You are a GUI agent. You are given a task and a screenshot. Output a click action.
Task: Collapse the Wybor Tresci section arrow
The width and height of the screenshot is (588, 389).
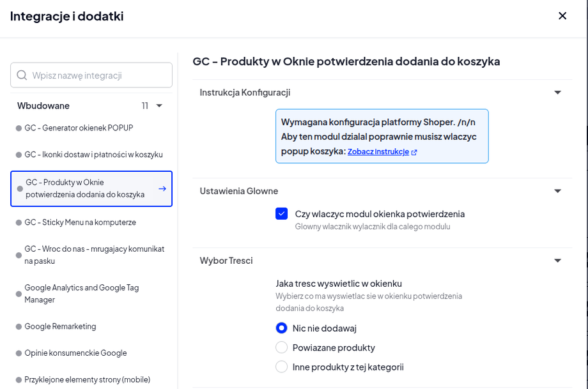pos(557,261)
